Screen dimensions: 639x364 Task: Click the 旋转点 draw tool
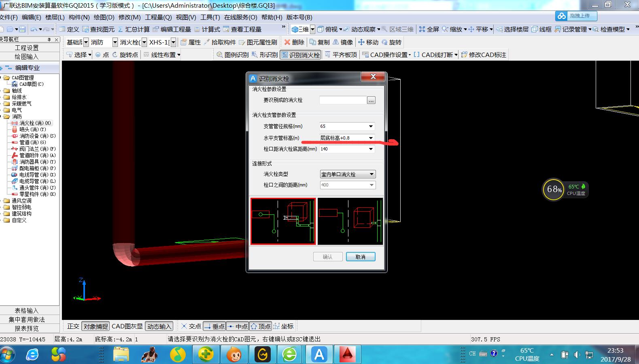(125, 55)
